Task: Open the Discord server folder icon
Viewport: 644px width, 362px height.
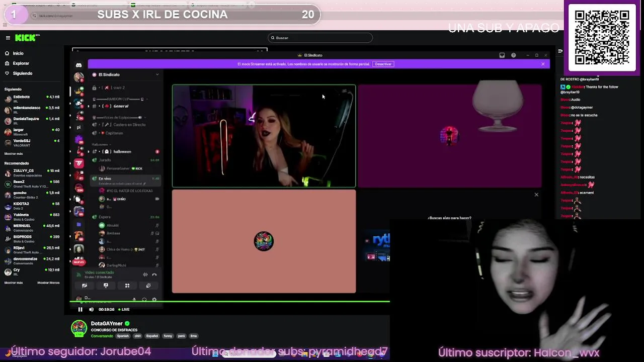Action: click(x=79, y=224)
